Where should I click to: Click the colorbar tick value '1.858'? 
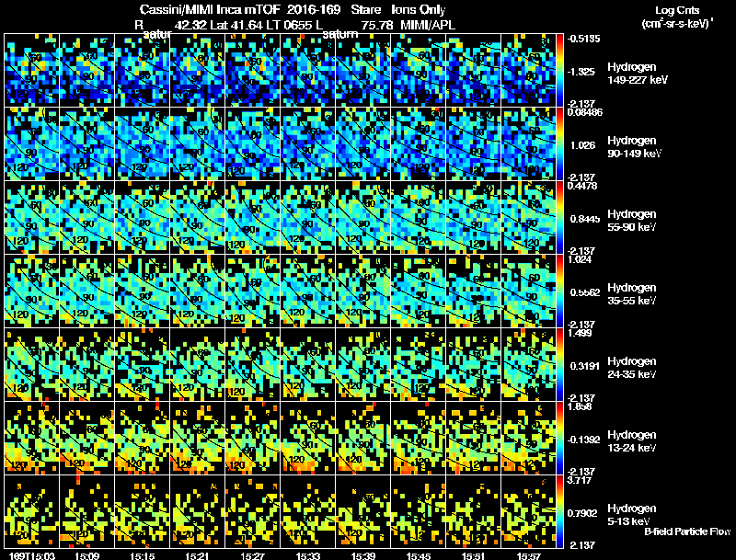pyautogui.click(x=580, y=406)
